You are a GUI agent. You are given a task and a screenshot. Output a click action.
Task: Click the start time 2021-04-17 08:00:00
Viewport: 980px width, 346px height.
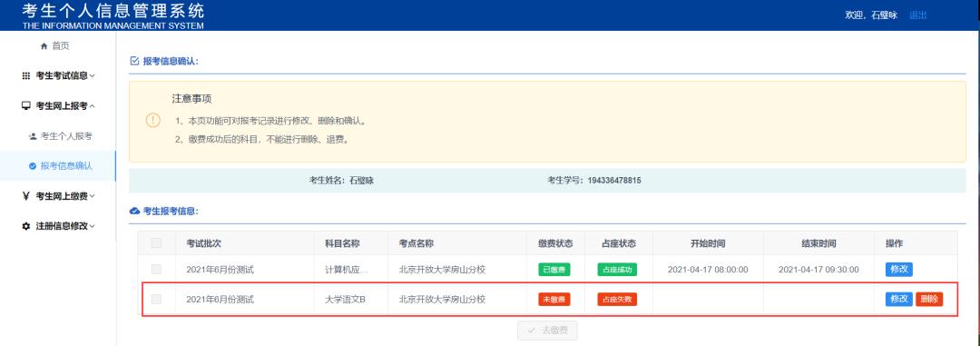coord(708,270)
